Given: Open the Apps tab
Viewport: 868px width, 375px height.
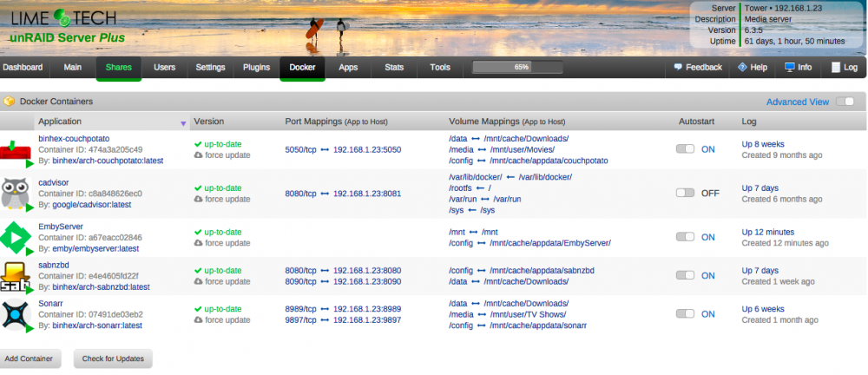Looking at the screenshot, I should coord(348,67).
